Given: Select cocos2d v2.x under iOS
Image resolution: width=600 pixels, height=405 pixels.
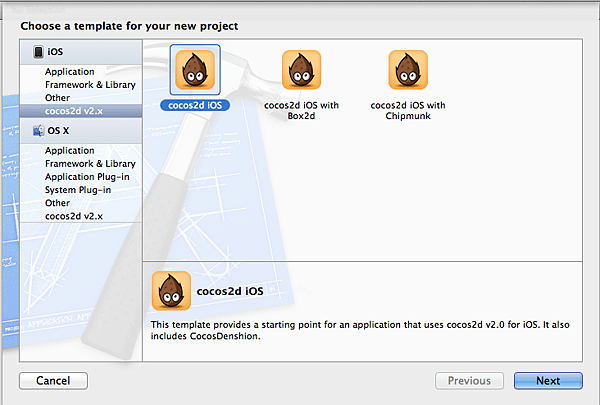Looking at the screenshot, I should 81,111.
